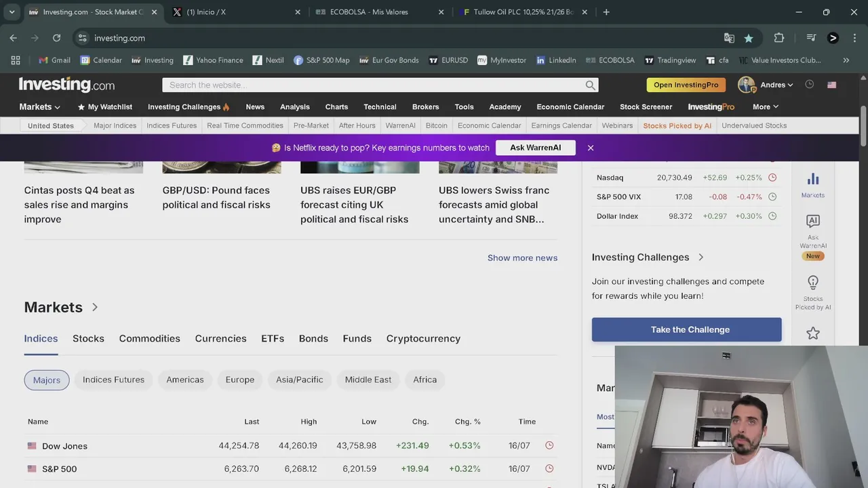The height and width of the screenshot is (488, 868).
Task: Expand the Markets section heading arrow
Action: (x=95, y=307)
